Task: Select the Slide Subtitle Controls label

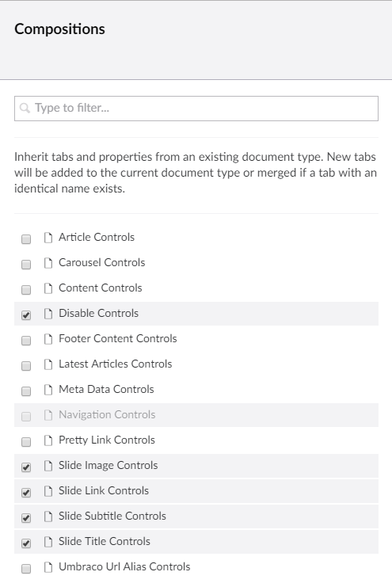Action: click(x=112, y=516)
